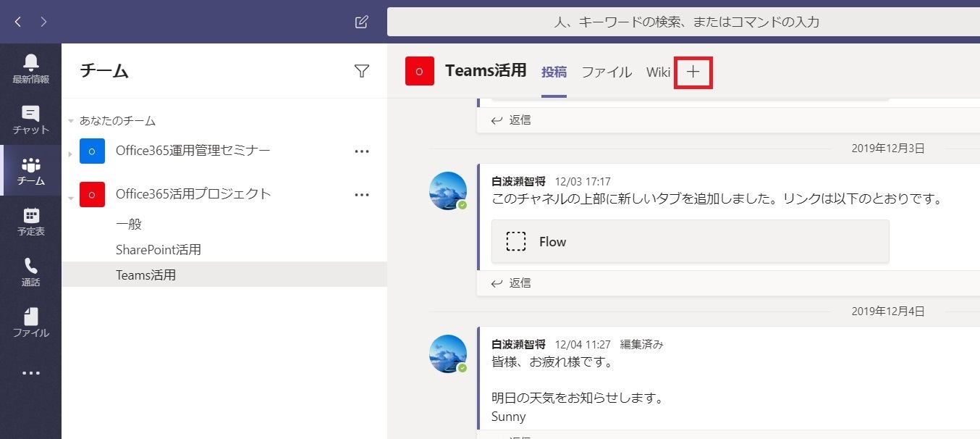
Task: Click the Teams活用 channel title in header
Action: (486, 70)
